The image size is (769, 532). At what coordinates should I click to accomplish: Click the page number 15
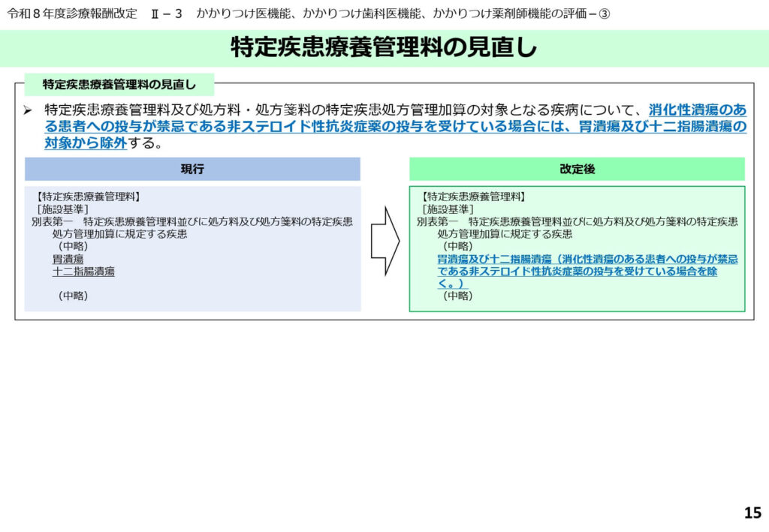[752, 513]
